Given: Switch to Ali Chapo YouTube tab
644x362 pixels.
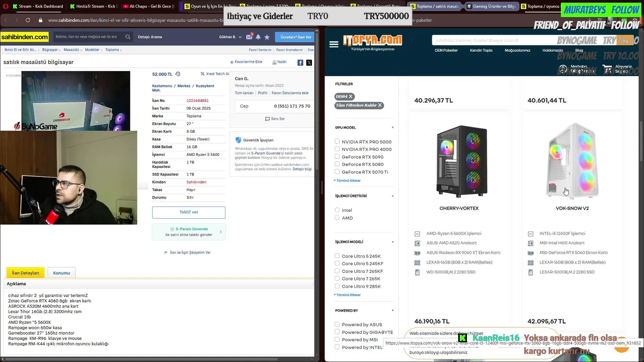Looking at the screenshot, I should 148,7.
